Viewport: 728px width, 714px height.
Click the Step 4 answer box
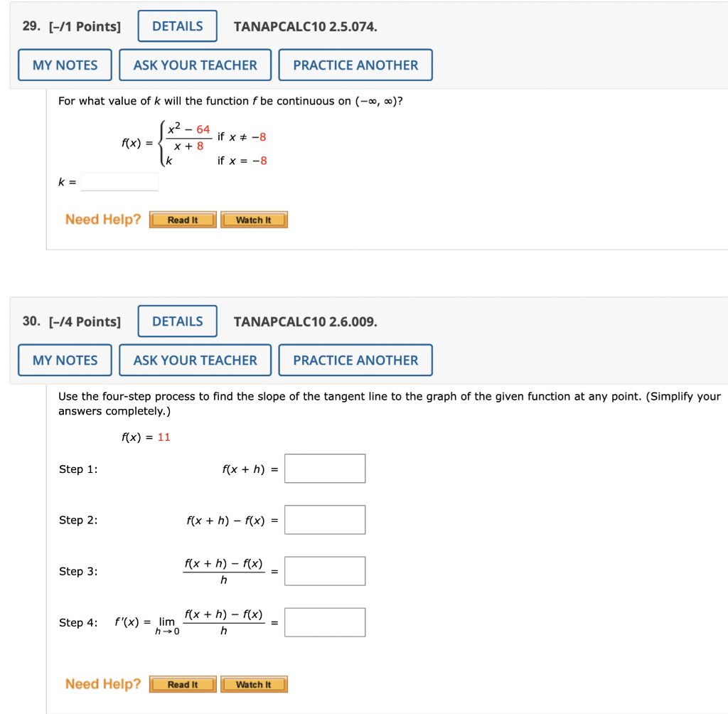point(324,622)
